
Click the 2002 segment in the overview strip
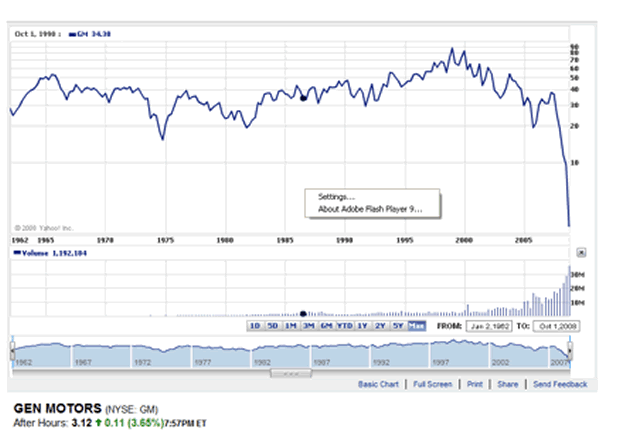pos(519,356)
